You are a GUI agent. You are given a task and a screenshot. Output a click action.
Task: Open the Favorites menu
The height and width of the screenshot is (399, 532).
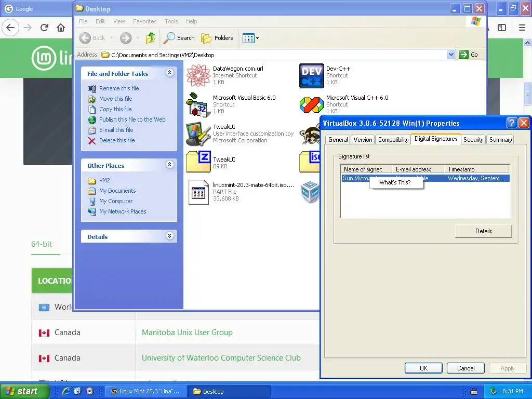point(145,21)
